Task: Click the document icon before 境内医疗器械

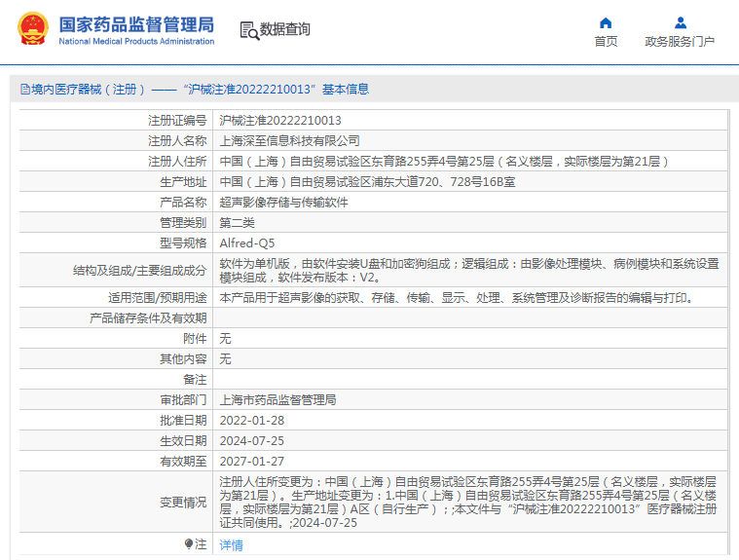Action: click(x=25, y=89)
